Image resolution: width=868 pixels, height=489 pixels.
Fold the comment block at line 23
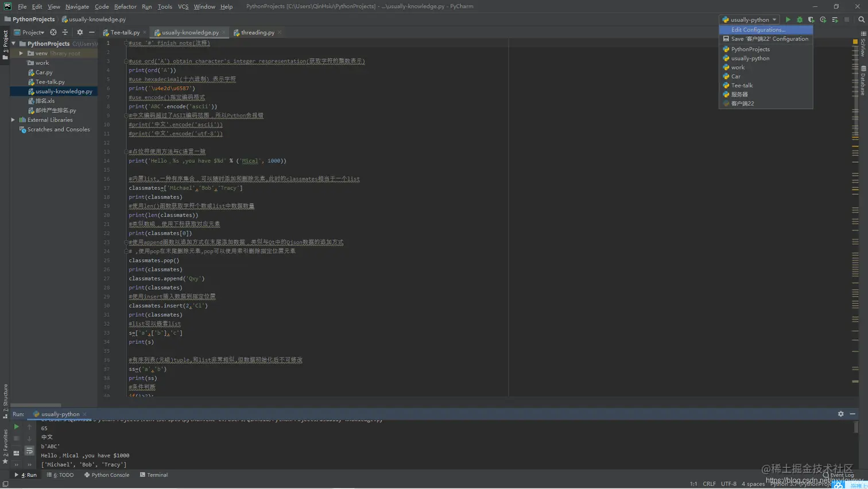126,242
